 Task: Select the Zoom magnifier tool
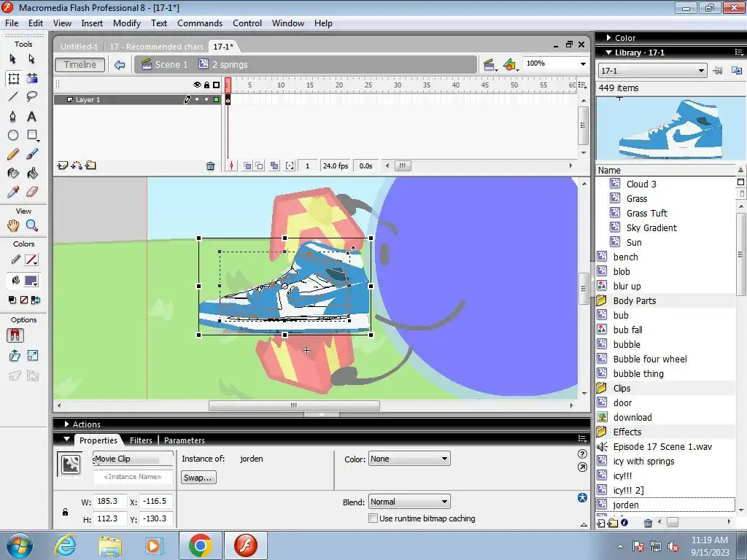[x=32, y=225]
